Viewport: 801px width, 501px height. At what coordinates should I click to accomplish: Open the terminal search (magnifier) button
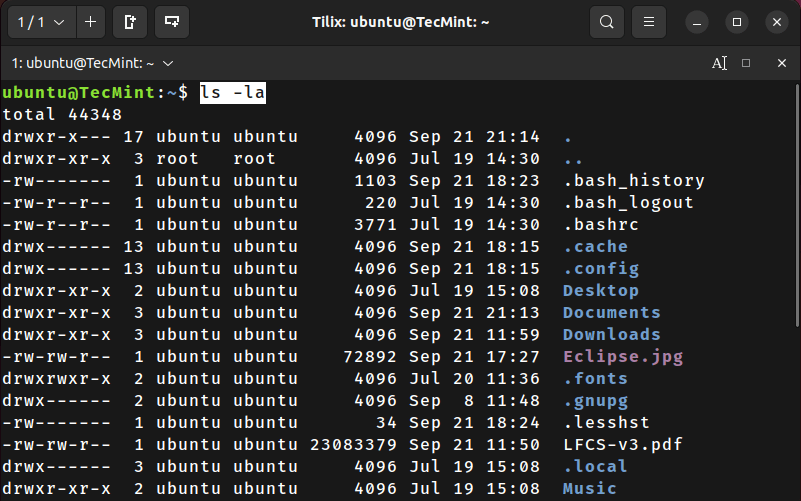click(x=606, y=21)
